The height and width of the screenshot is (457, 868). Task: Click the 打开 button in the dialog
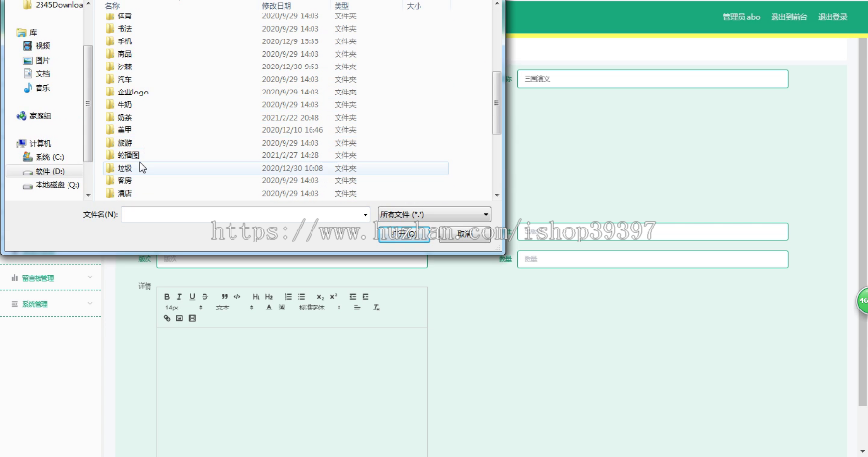tap(404, 234)
